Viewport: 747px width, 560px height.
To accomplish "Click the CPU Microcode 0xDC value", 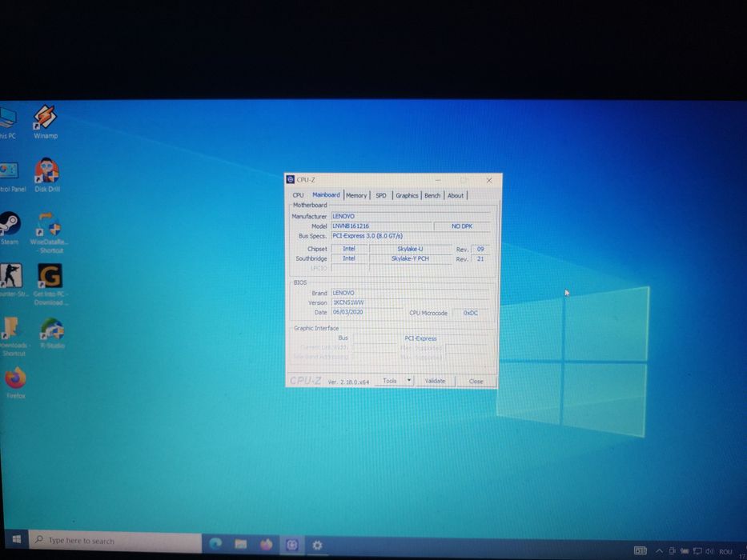I will click(470, 313).
